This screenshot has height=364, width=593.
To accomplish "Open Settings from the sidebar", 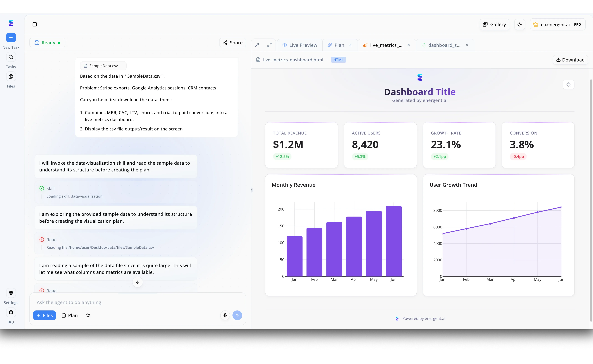I will click(11, 293).
